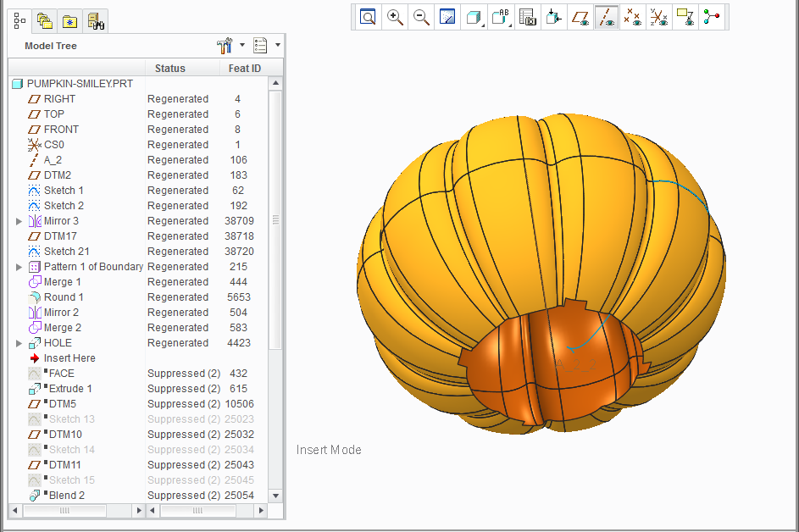Open the show list dropdown arrow
The width and height of the screenshot is (799, 532).
[x=278, y=45]
